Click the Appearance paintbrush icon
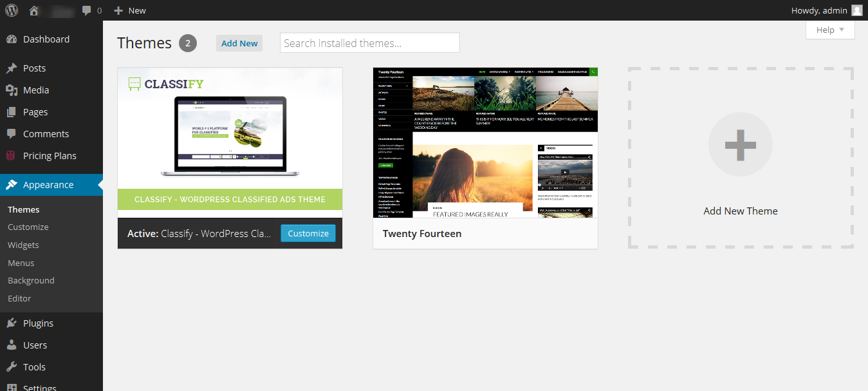Image resolution: width=868 pixels, height=391 pixels. coord(12,185)
